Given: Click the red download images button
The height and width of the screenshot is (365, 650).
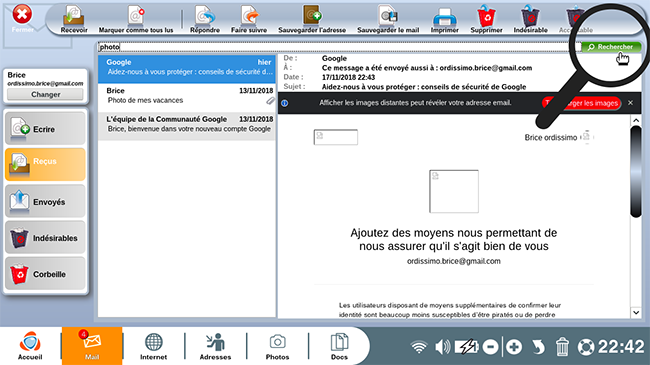Looking at the screenshot, I should [582, 103].
